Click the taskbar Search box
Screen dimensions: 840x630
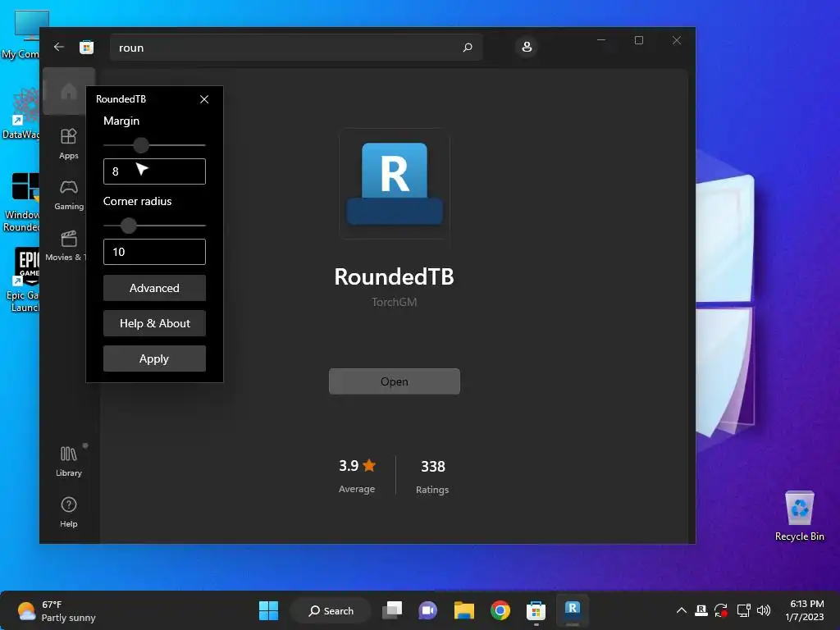click(x=331, y=610)
